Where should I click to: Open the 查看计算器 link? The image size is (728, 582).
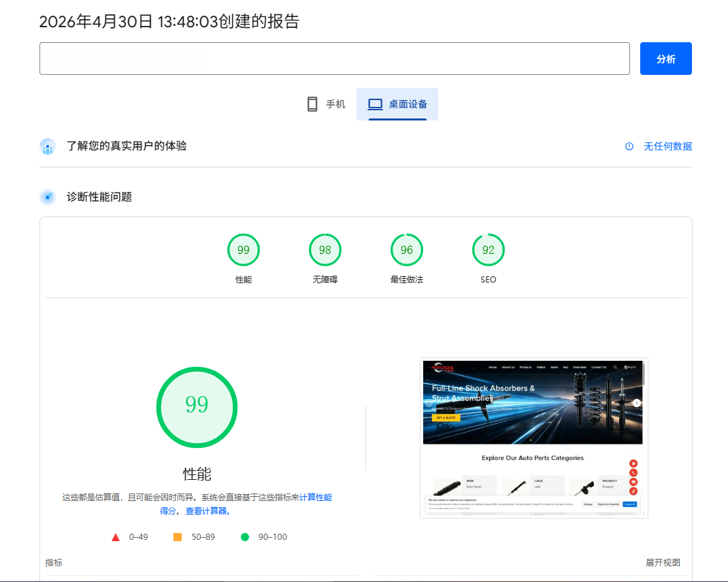coord(208,511)
